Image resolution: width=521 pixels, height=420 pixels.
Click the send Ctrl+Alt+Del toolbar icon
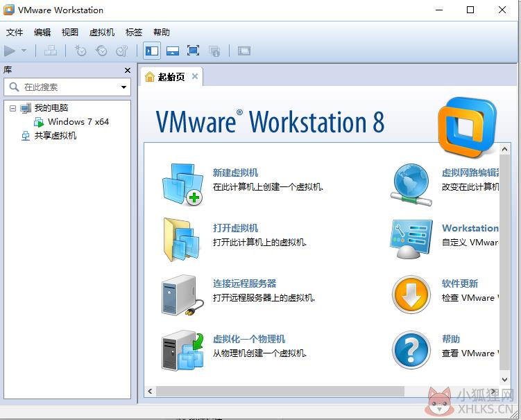click(51, 51)
